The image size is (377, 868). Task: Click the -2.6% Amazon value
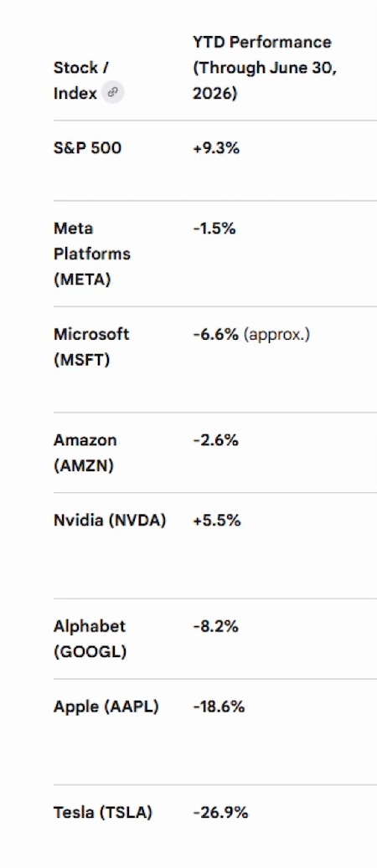(x=215, y=440)
